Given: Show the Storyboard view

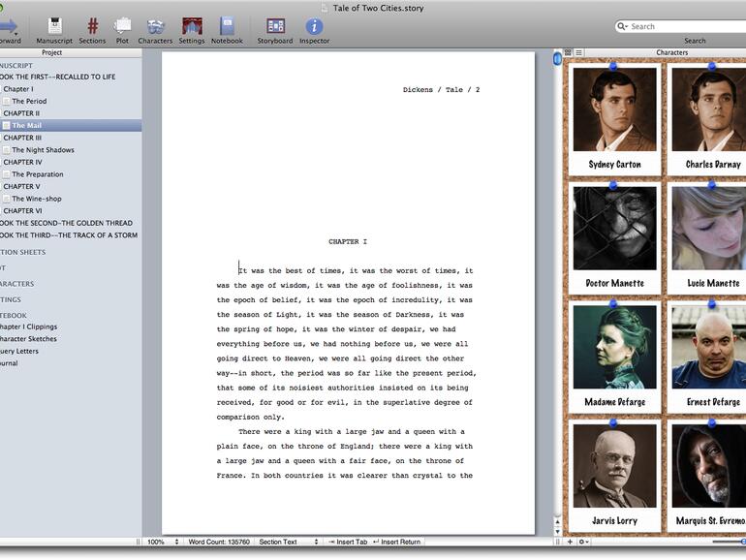Looking at the screenshot, I should coord(275,27).
